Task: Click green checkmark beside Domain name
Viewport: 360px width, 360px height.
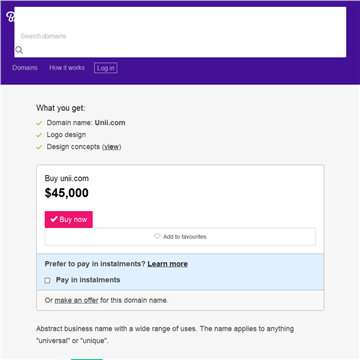Action: (x=39, y=123)
